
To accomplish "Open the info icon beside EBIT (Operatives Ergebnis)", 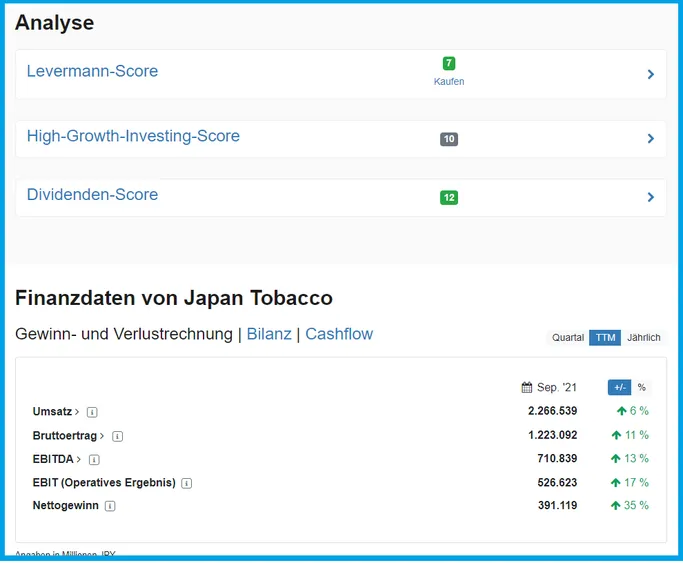I will 186,483.
